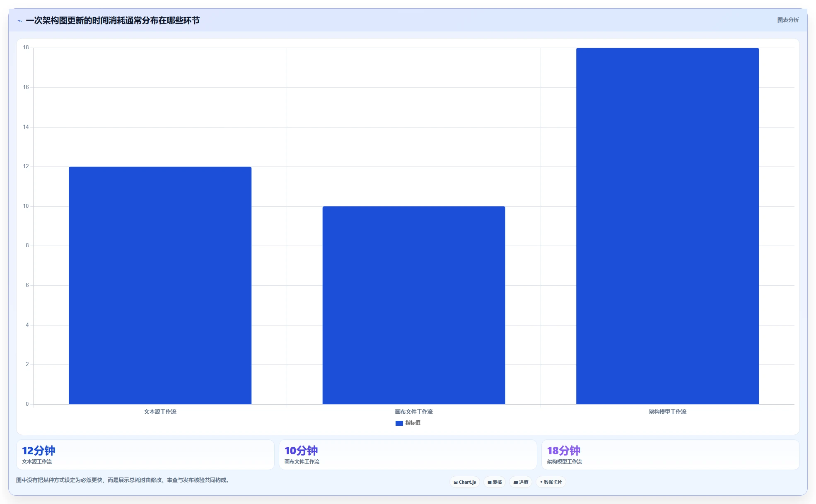Select the Chart.js tag chip

click(465, 482)
